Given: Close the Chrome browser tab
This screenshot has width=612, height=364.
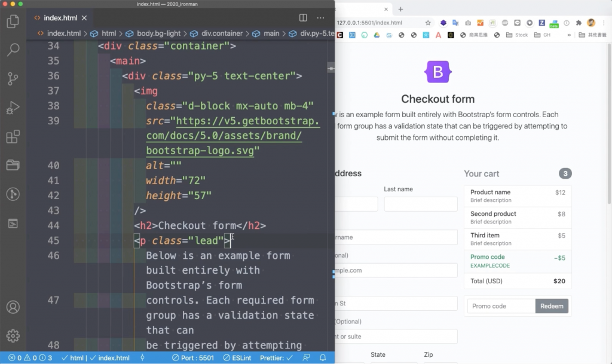Looking at the screenshot, I should click(x=386, y=9).
